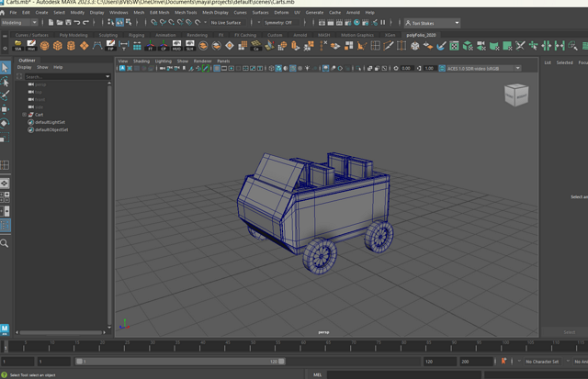Open the Edit Mesh menu
Image resolution: width=588 pixels, height=379 pixels.
pyautogui.click(x=159, y=12)
